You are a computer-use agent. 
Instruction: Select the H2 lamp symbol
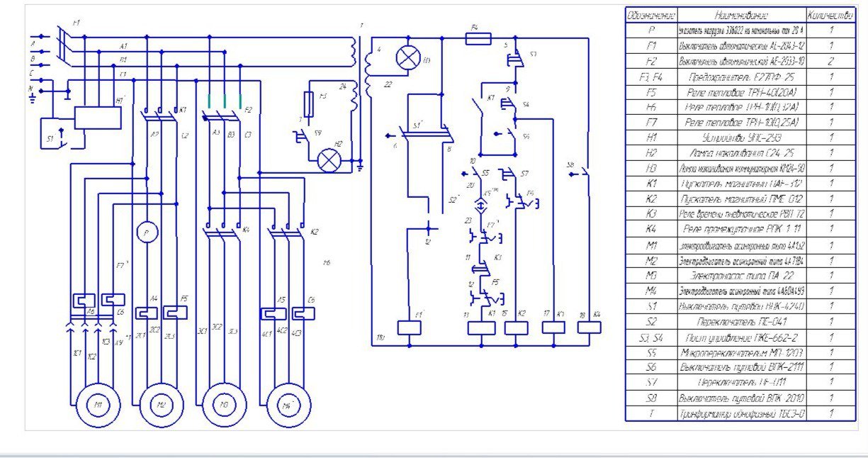(x=329, y=160)
